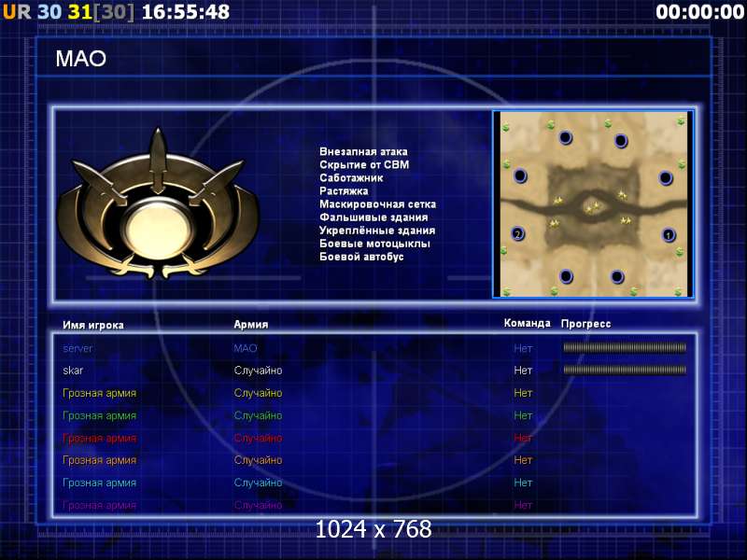Select the skar player row
This screenshot has height=560, width=747.
point(374,371)
